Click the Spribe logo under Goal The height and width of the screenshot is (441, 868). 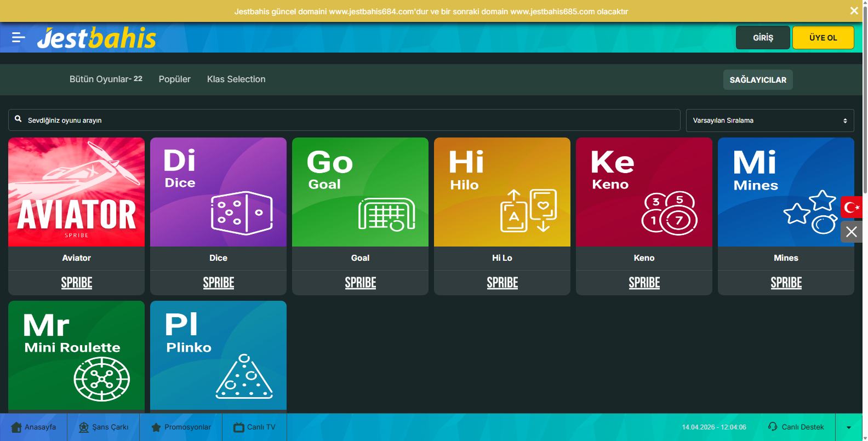click(361, 283)
